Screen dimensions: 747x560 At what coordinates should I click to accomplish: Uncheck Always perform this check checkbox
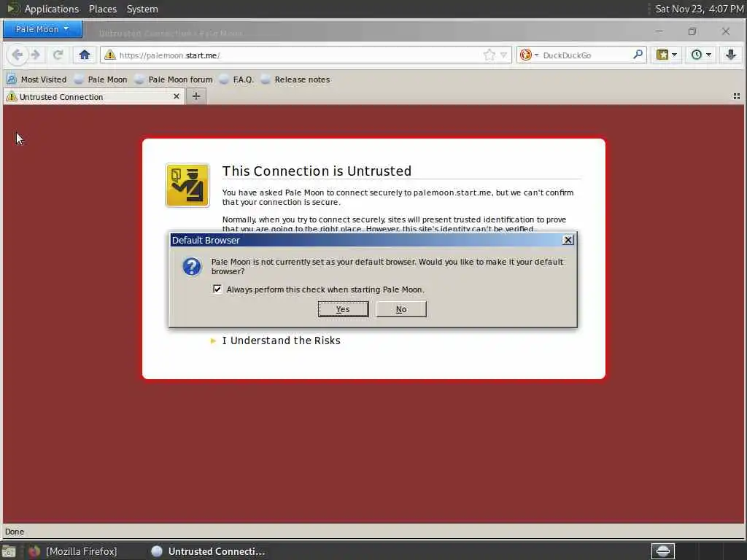(x=217, y=289)
